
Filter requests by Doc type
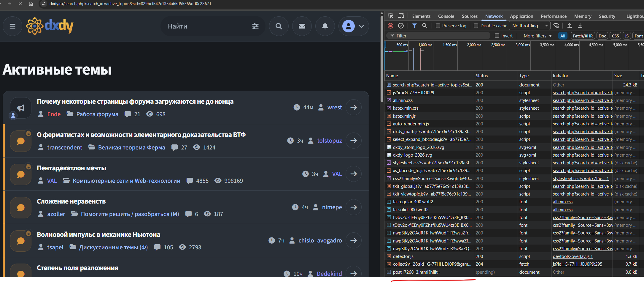click(602, 36)
